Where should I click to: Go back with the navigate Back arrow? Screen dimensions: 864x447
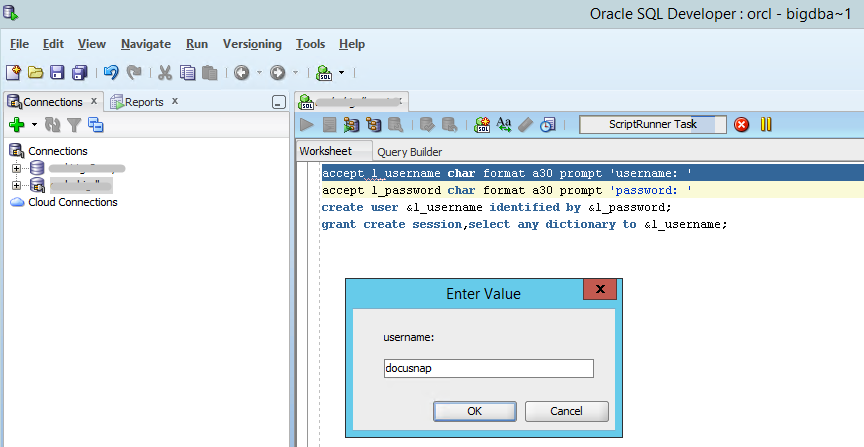coord(241,72)
